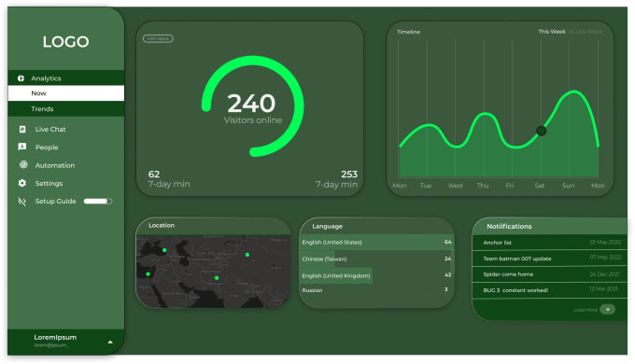This screenshot has height=364, width=635.
Task: Select the Chinese (Taiwan) language row
Action: click(376, 259)
